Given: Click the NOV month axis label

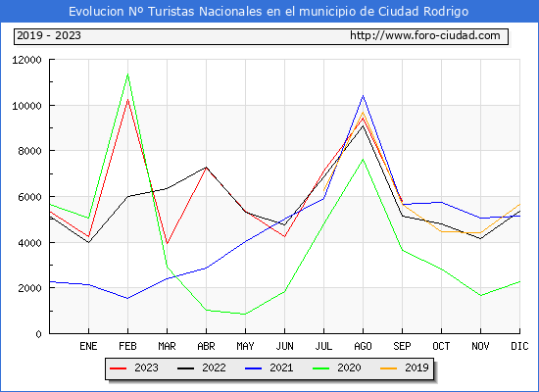Looking at the screenshot, I should 480,346.
